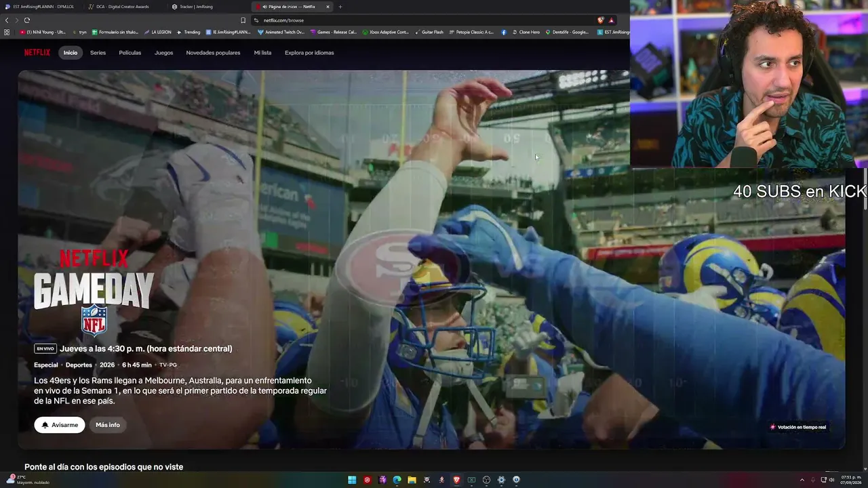This screenshot has width=868, height=488.
Task: Click the Netflix logo
Action: [37, 52]
